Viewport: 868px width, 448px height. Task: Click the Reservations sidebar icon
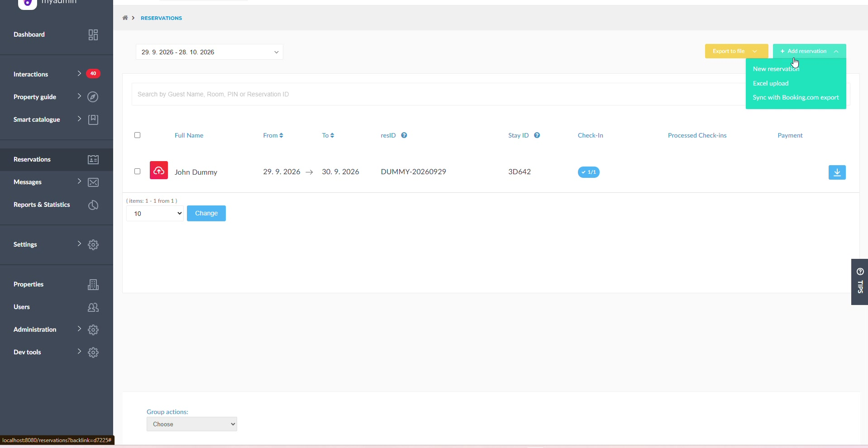click(93, 159)
